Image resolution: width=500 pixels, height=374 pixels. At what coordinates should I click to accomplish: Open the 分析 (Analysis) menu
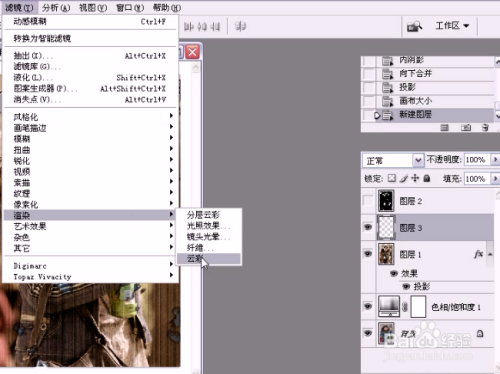[56, 7]
